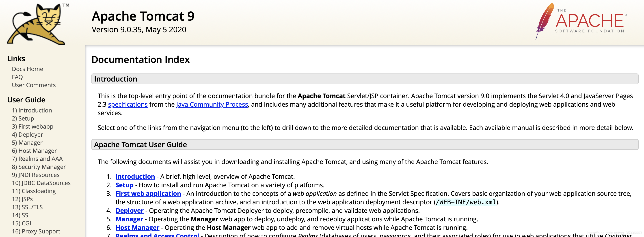Open the bold Setup list link
Screen dimensions: 644x237
pos(125,185)
